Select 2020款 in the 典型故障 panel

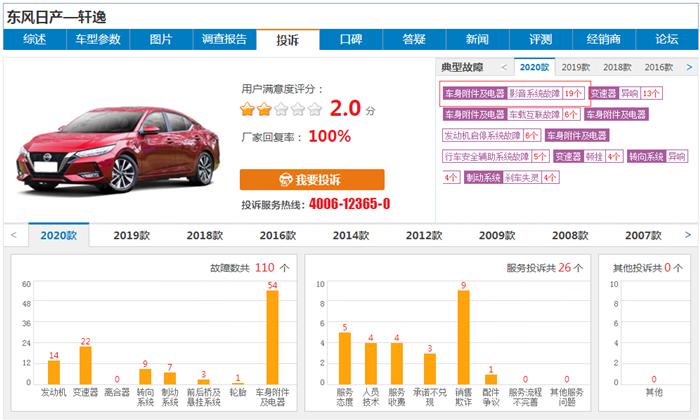tap(534, 67)
